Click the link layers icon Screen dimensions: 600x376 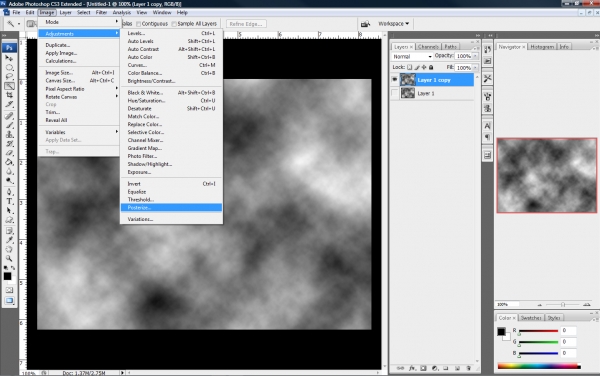(400, 368)
